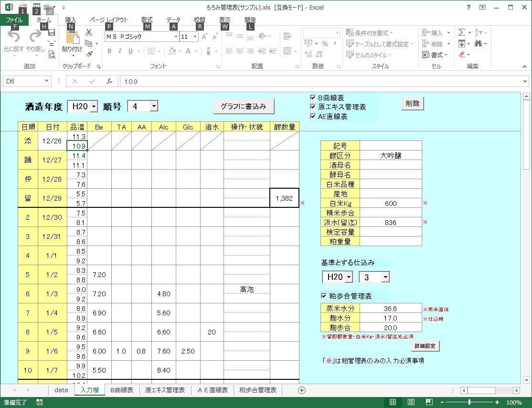This screenshot has width=532, height=408.
Task: Uncheck the B曲線表 checkbox
Action: coord(313,97)
